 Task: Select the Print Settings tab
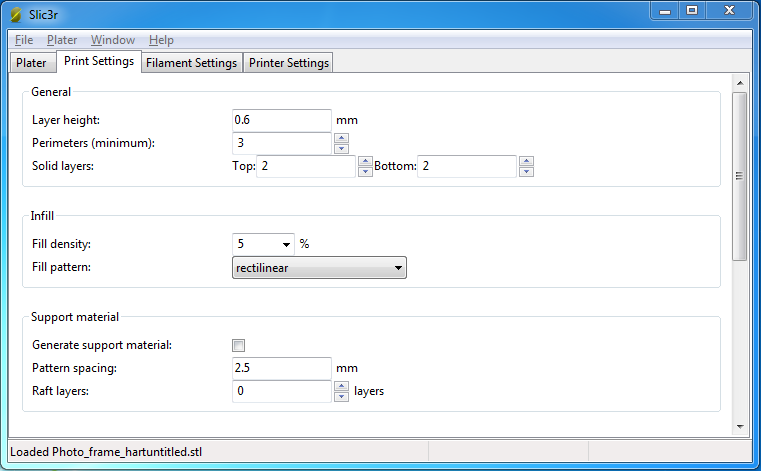coord(99,61)
